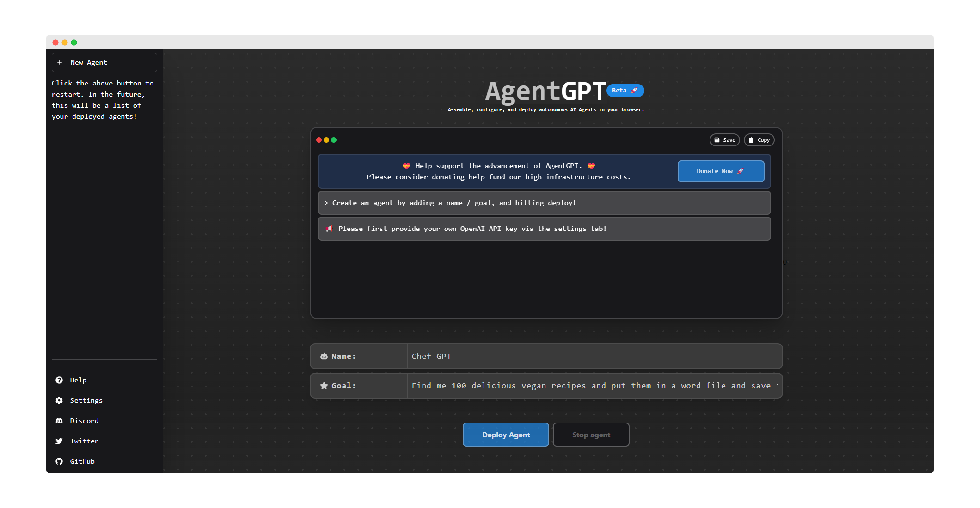Click the robot icon beside the Name label
The image size is (980, 508).
coord(324,356)
